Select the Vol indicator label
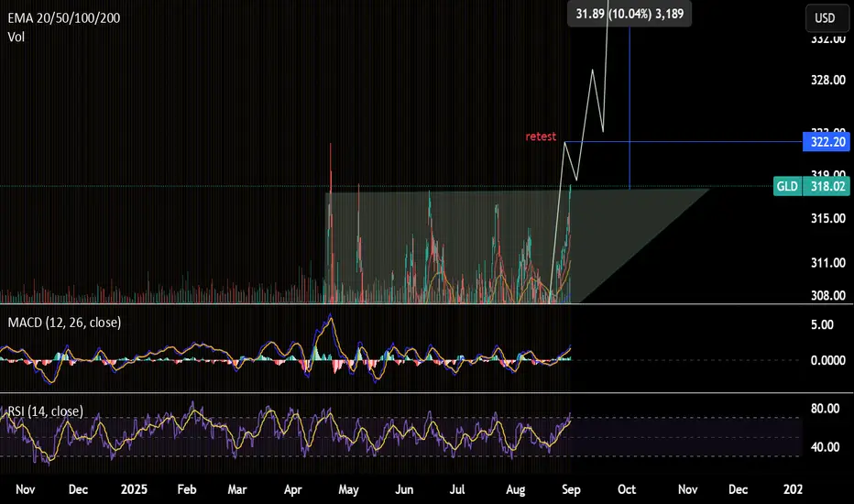 16,37
